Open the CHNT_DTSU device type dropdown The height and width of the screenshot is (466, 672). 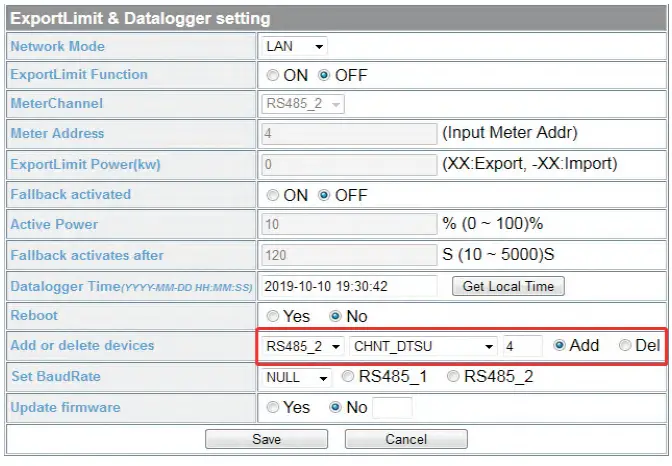click(423, 346)
